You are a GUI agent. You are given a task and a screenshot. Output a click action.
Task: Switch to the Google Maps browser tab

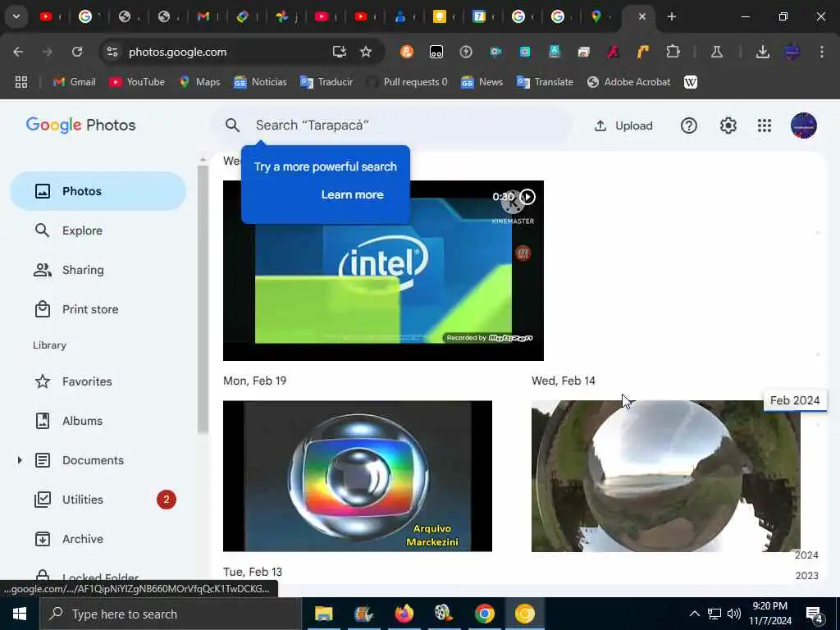coord(596,16)
